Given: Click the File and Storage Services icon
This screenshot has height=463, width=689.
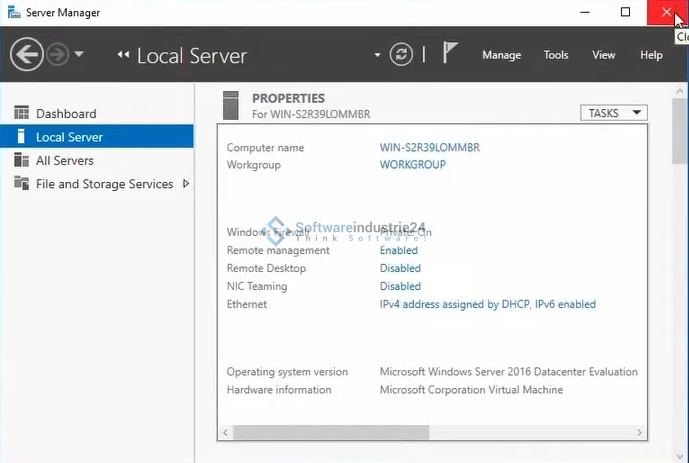Looking at the screenshot, I should click(21, 184).
